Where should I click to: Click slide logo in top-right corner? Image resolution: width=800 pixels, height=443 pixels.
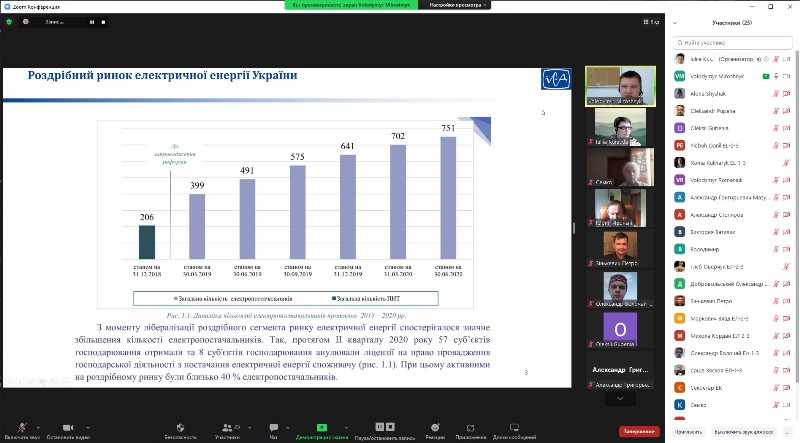[x=556, y=79]
